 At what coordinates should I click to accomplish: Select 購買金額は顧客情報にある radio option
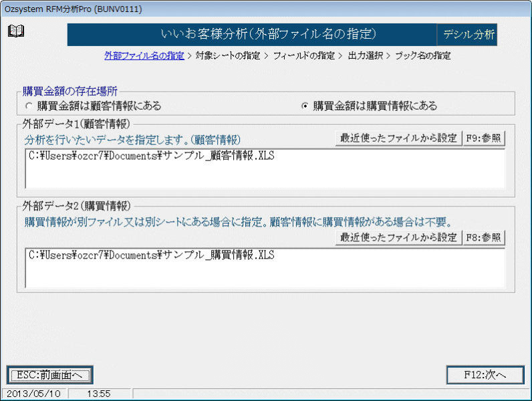[94, 106]
